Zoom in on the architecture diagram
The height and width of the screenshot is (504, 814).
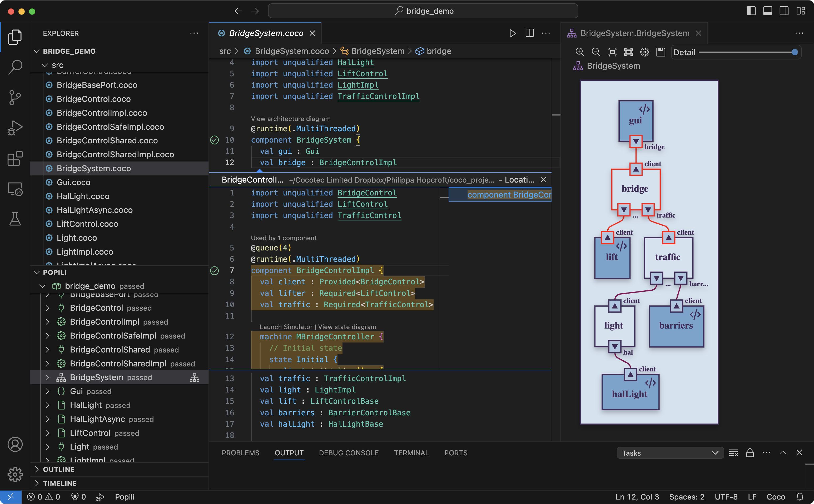pos(580,52)
